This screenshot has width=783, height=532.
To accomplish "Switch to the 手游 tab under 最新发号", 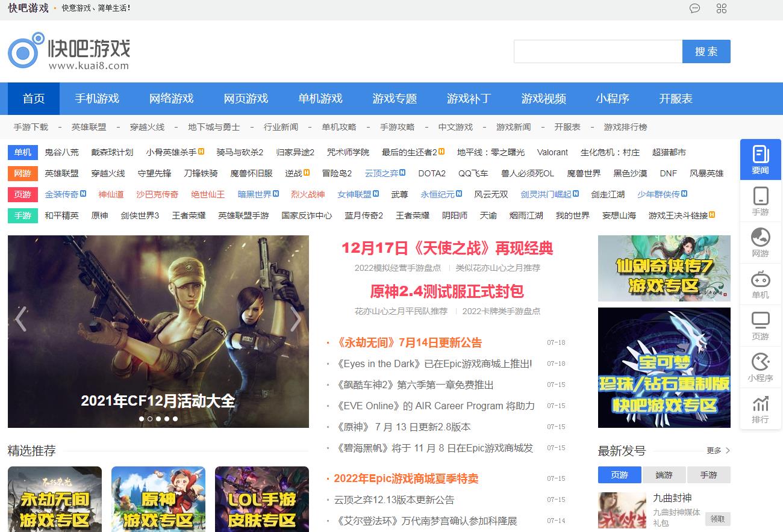I will (x=708, y=475).
